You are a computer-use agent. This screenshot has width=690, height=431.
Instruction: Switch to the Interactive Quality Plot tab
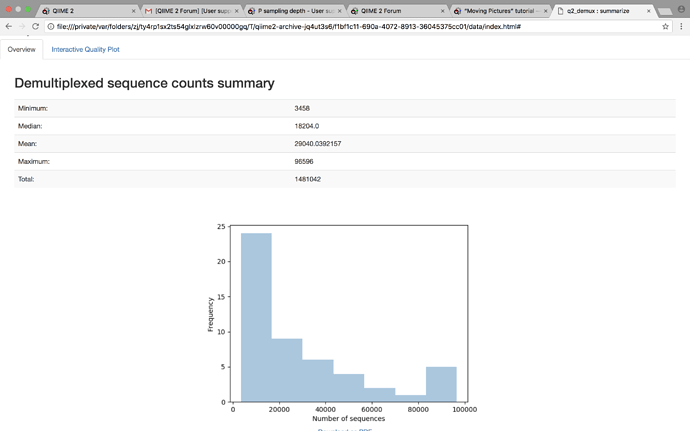click(85, 49)
